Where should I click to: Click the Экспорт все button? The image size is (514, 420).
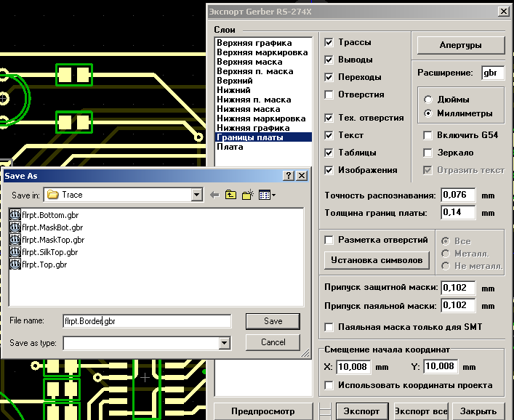tap(421, 411)
